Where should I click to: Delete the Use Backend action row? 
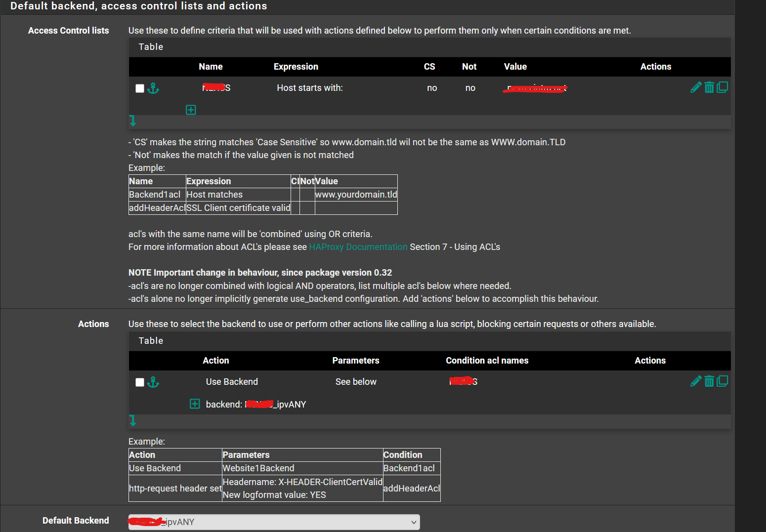(709, 381)
